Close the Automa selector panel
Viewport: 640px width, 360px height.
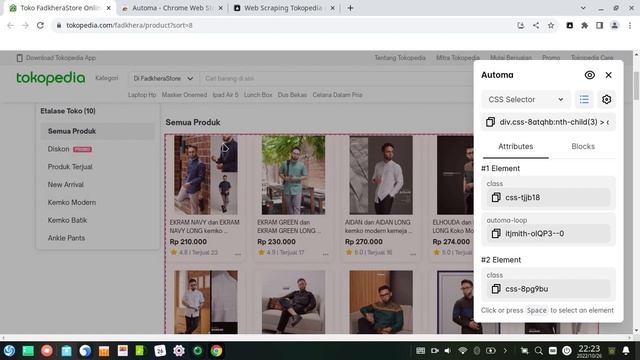click(609, 75)
